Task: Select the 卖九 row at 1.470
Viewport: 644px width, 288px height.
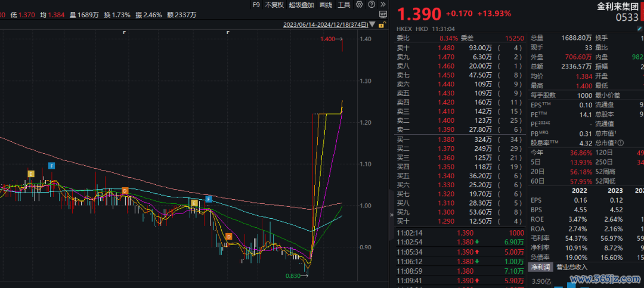Action: (461, 57)
